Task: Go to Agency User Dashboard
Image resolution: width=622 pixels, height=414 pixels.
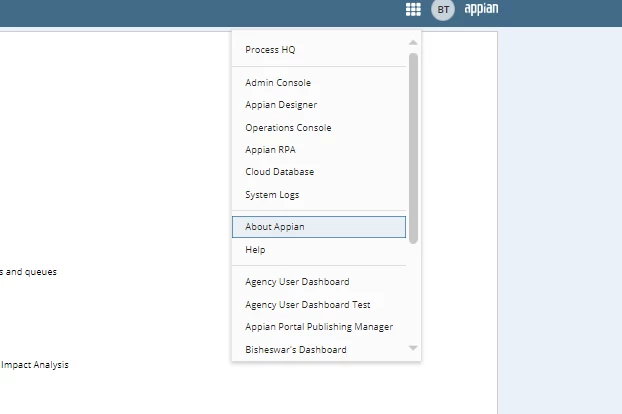Action: pyautogui.click(x=319, y=282)
